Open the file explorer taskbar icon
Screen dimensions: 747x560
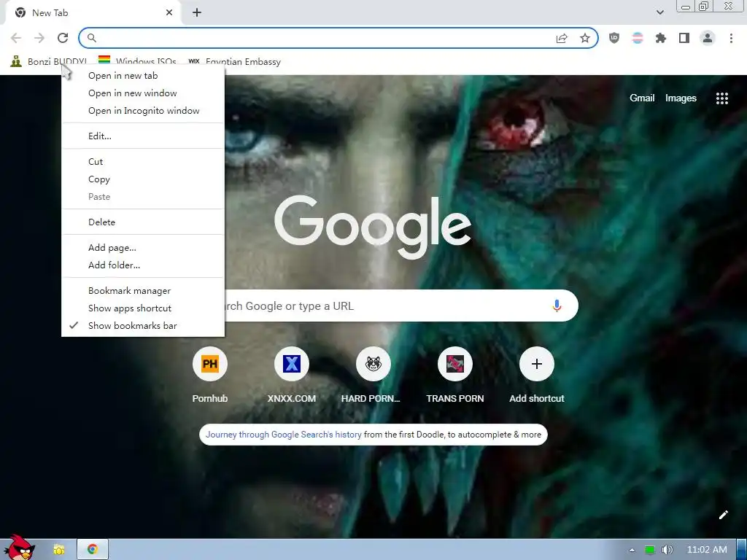click(59, 550)
